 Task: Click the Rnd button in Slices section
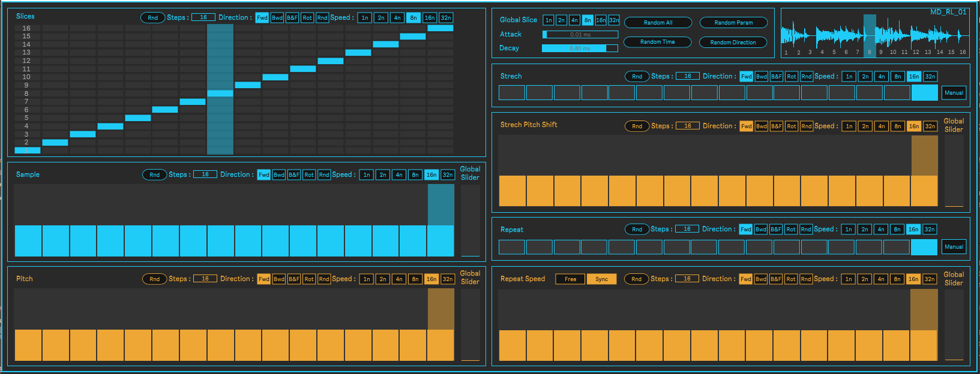pos(153,17)
